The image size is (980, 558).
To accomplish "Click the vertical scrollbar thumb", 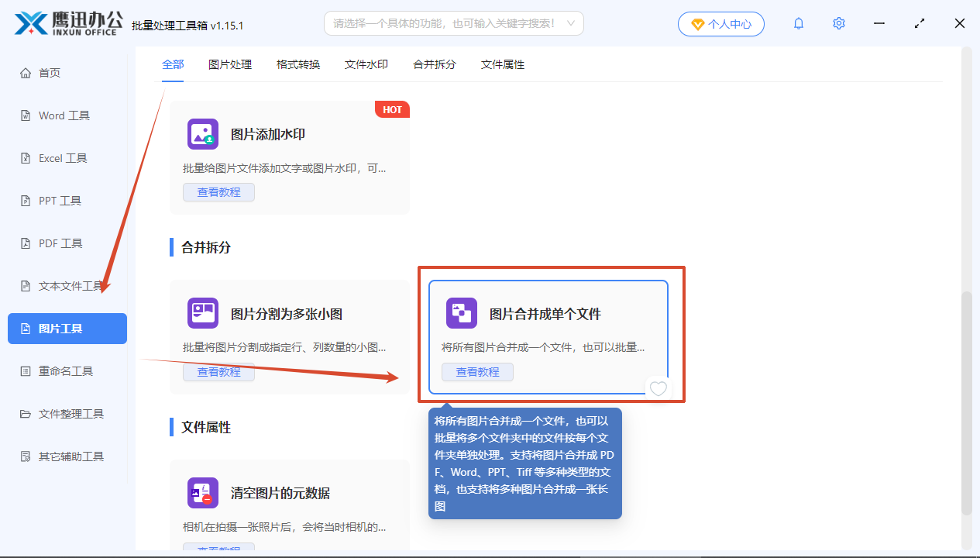I will (x=966, y=403).
